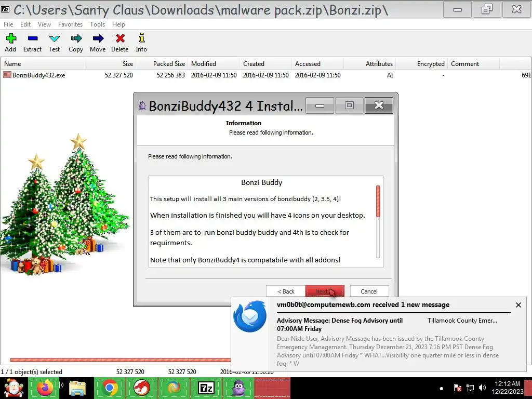Click the Thunderbird logo in the notification

tap(250, 316)
